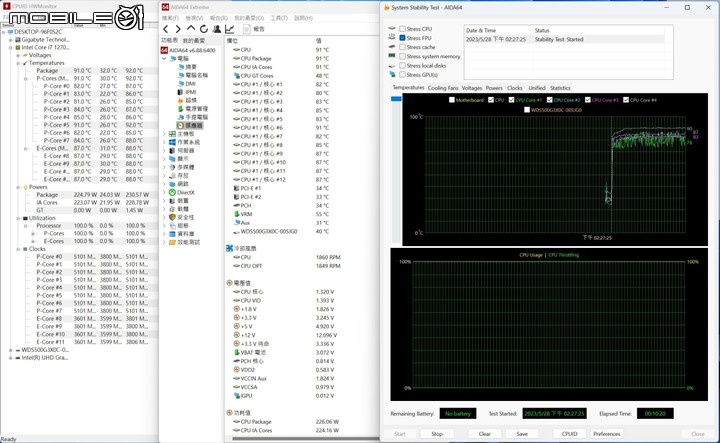Stop the running stability test

[437, 434]
